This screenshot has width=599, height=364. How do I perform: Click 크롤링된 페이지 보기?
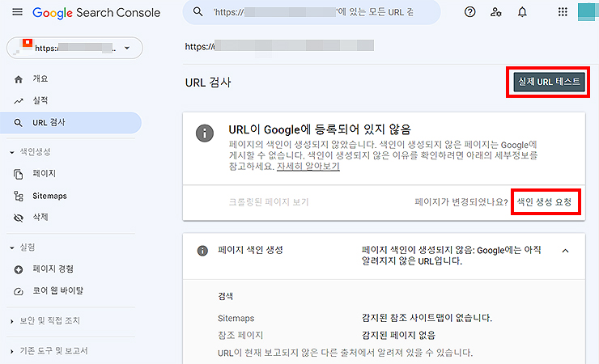[269, 202]
